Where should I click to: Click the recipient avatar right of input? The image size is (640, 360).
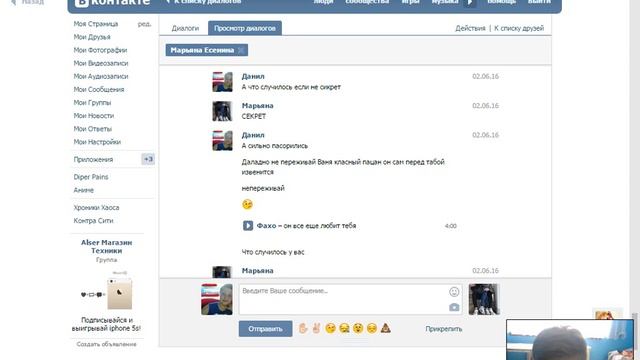(x=484, y=299)
